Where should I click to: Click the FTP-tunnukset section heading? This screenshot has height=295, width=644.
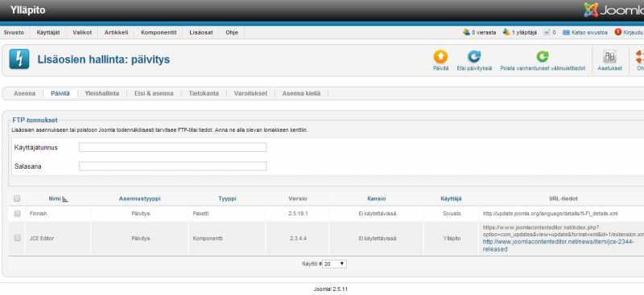[35, 121]
